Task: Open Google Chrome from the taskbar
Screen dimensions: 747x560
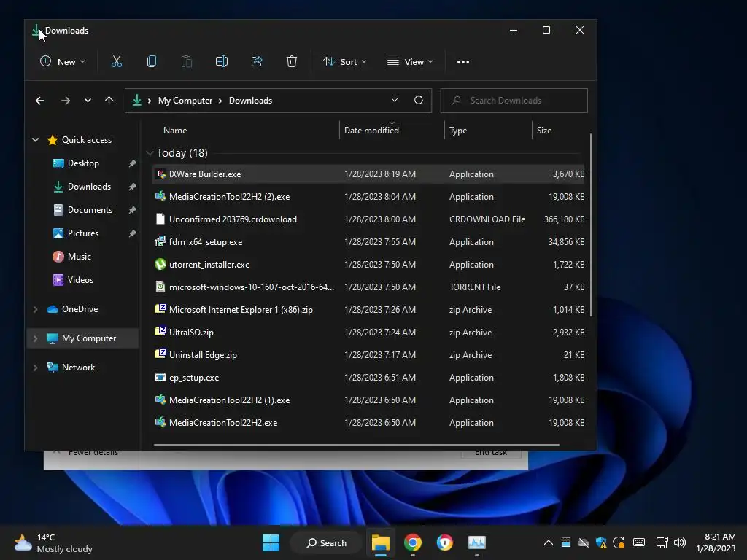Action: click(x=413, y=542)
